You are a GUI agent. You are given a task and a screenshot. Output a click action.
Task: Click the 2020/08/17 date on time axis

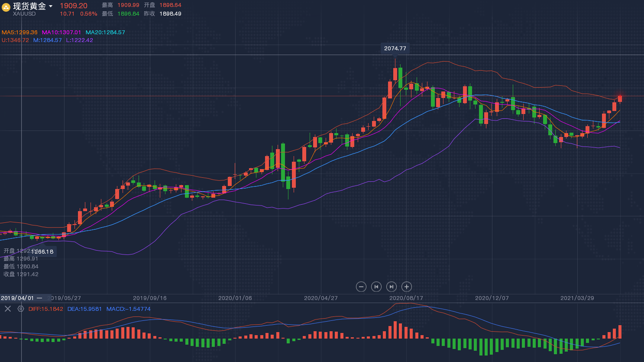[406, 298]
